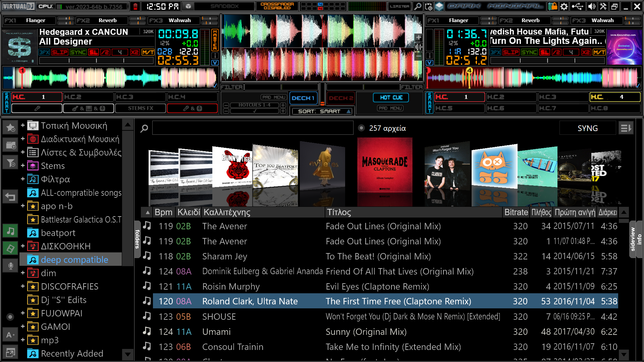This screenshot has height=362, width=644.
Task: Click the FX1 Flanger upper parameter slider
Action: pyautogui.click(x=65, y=18)
